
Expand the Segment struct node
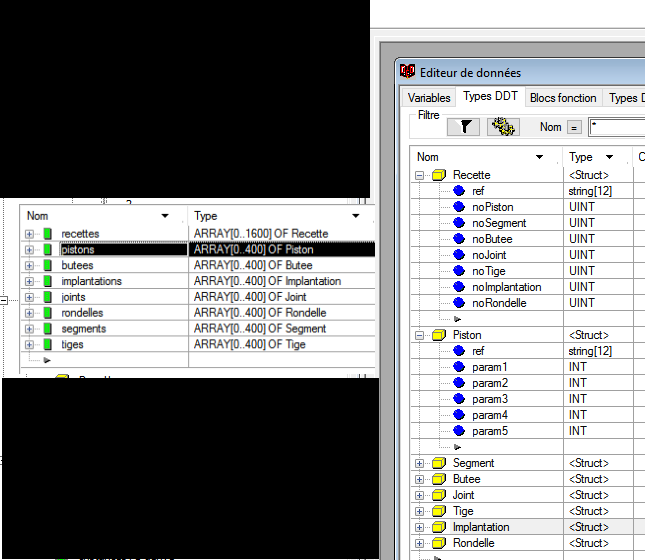(419, 463)
